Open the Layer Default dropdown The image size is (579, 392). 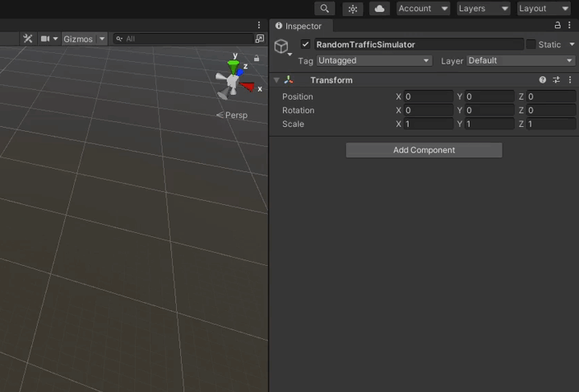520,61
